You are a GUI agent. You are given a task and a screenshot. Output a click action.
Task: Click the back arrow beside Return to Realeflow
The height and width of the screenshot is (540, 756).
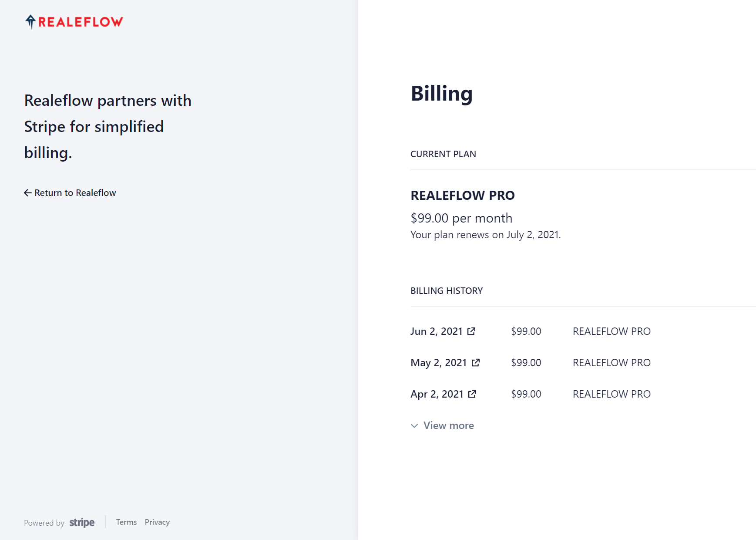[28, 193]
